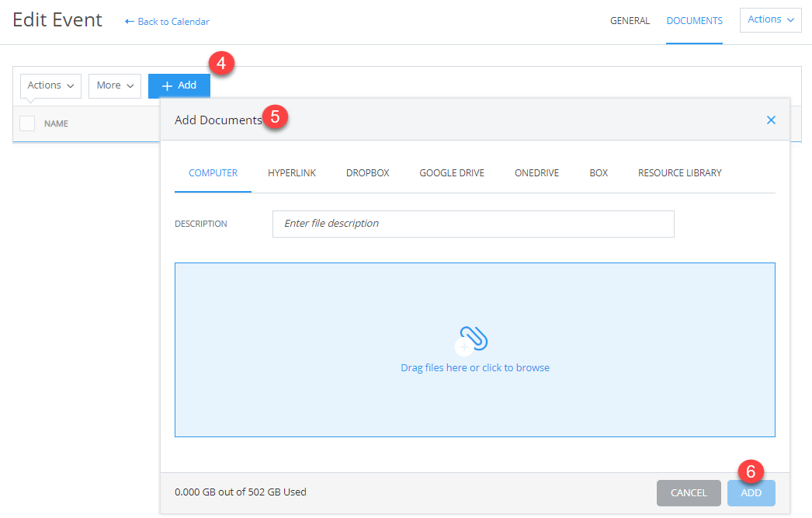Close the Add Documents dialog with X
This screenshot has width=812, height=518.
(771, 120)
